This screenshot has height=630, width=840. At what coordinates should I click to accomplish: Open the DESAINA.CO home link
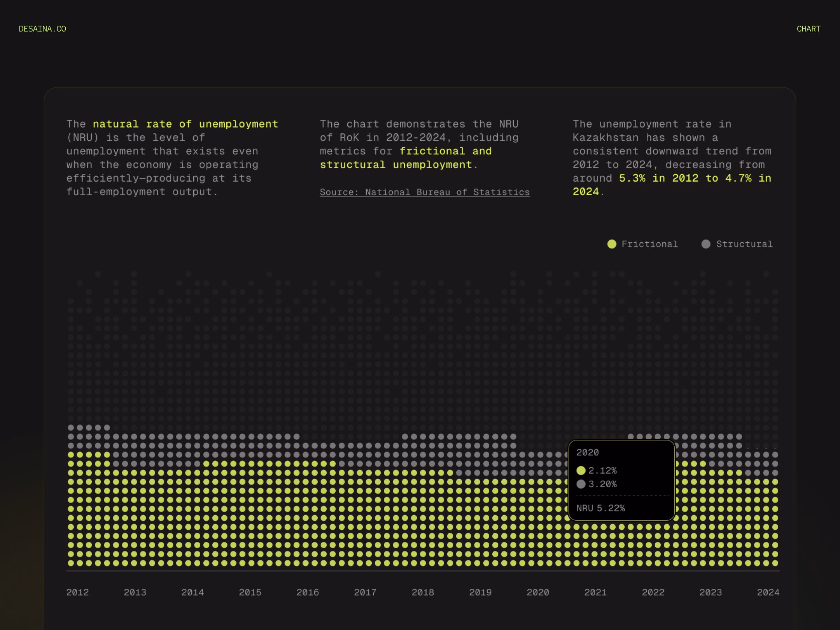(x=42, y=29)
